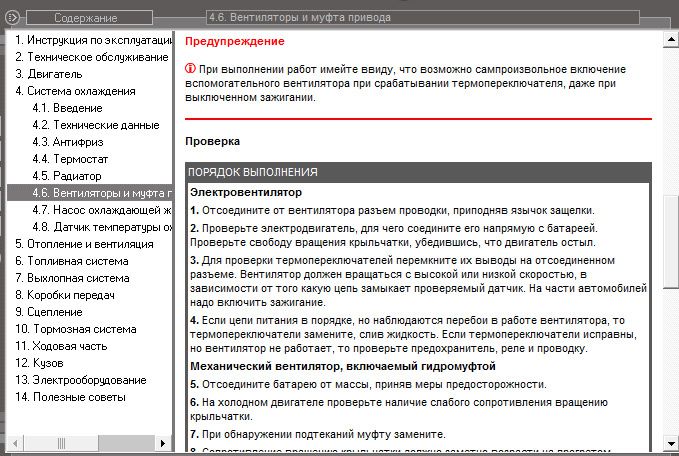This screenshot has height=456, width=679.
Task: Open section '4.2. Технические данные'
Action: coord(96,125)
